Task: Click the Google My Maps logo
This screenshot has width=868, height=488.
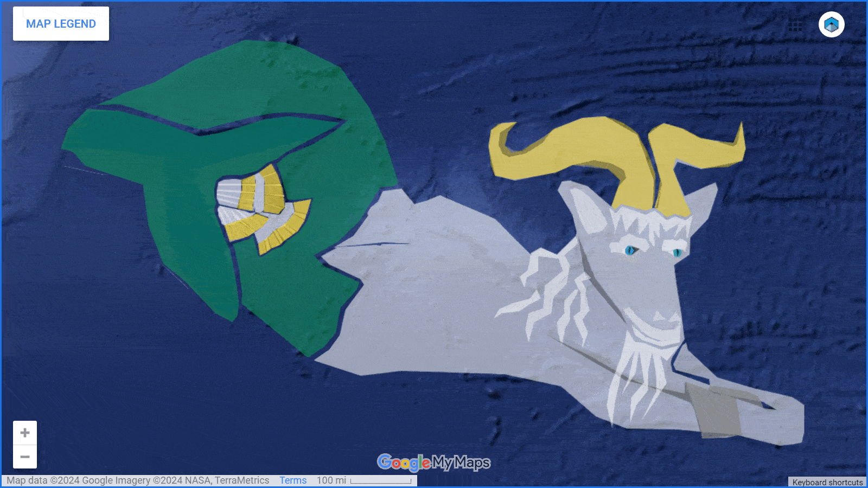Action: pyautogui.click(x=433, y=463)
